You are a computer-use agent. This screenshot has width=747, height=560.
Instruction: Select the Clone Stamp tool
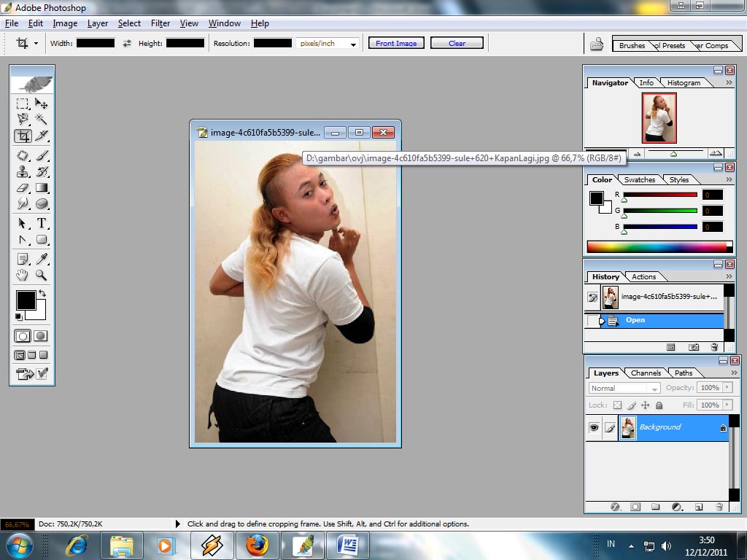[x=23, y=172]
